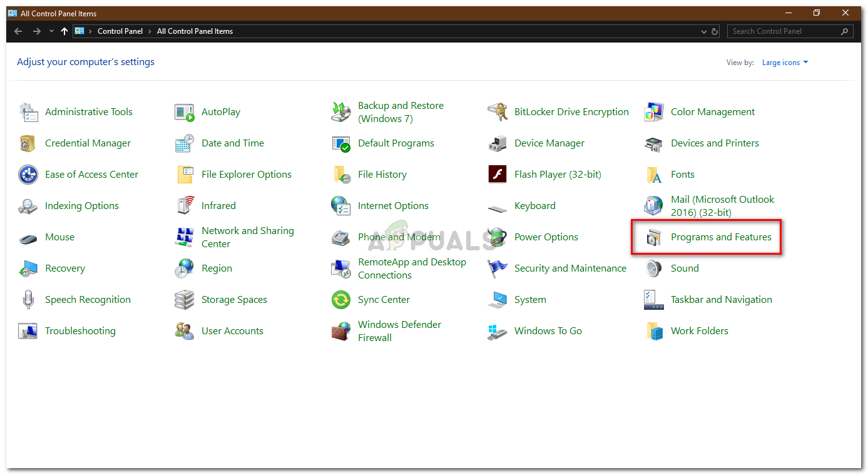868x475 pixels.
Task: Open the RemoteApp and Desktop Connections icon
Action: 341,268
